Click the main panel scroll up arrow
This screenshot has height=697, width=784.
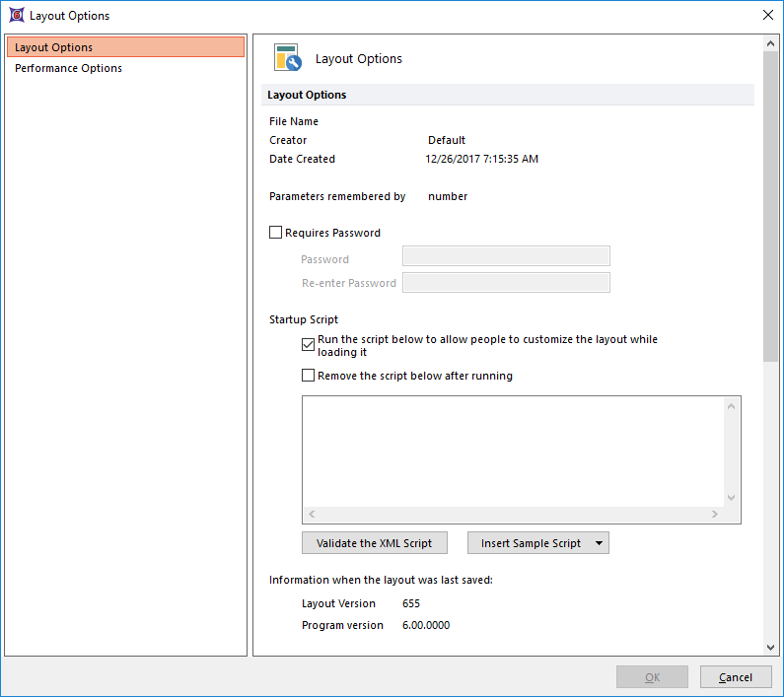click(770, 44)
